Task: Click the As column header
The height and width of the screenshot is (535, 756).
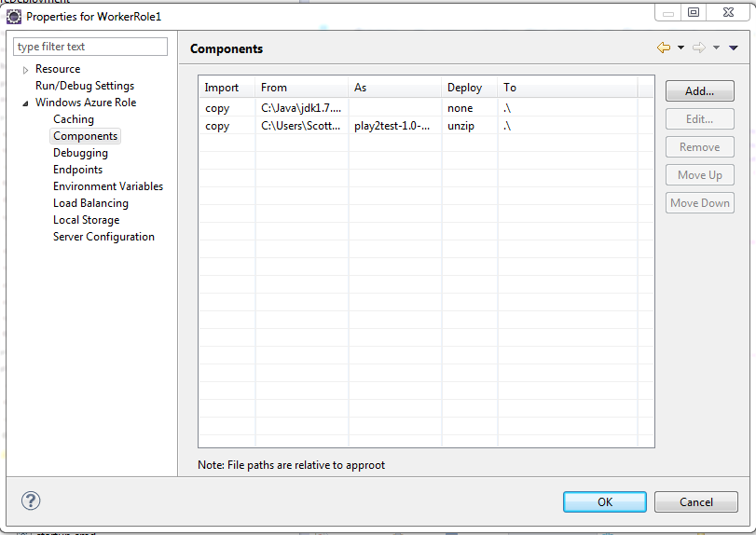Action: 395,88
